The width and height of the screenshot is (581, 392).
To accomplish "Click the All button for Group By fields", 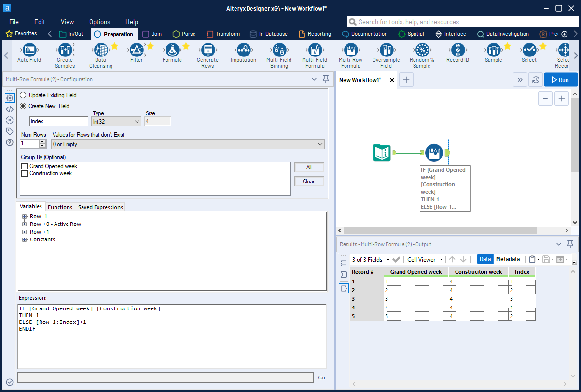I will point(309,167).
